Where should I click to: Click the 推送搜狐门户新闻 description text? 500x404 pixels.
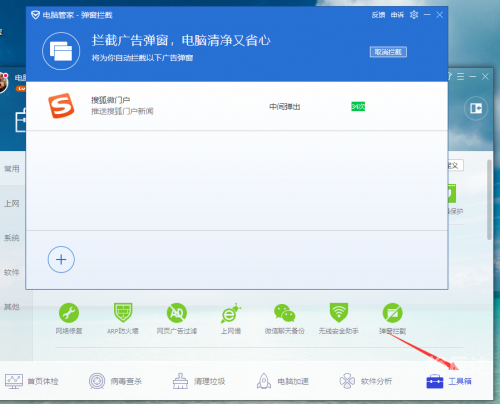(122, 111)
